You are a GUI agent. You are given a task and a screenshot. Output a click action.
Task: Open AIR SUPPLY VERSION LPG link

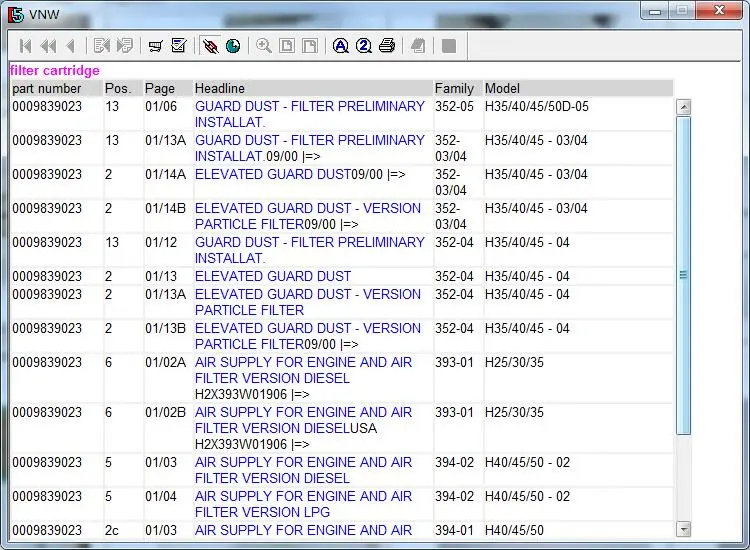tap(303, 504)
